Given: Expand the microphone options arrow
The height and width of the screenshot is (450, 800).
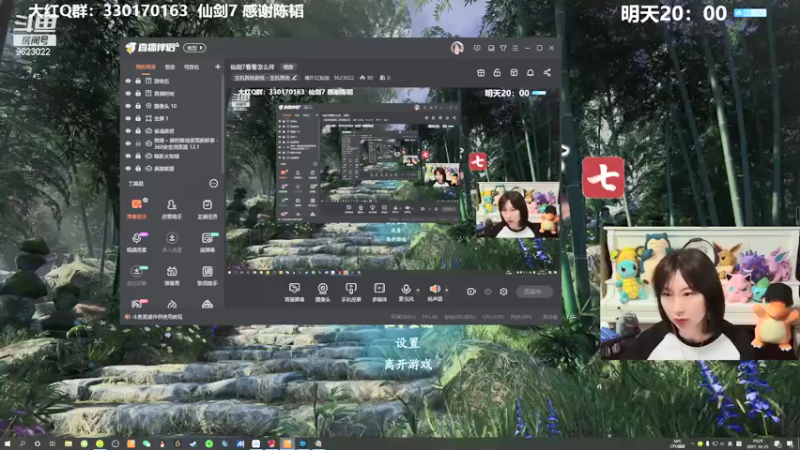Looking at the screenshot, I should click(x=418, y=290).
